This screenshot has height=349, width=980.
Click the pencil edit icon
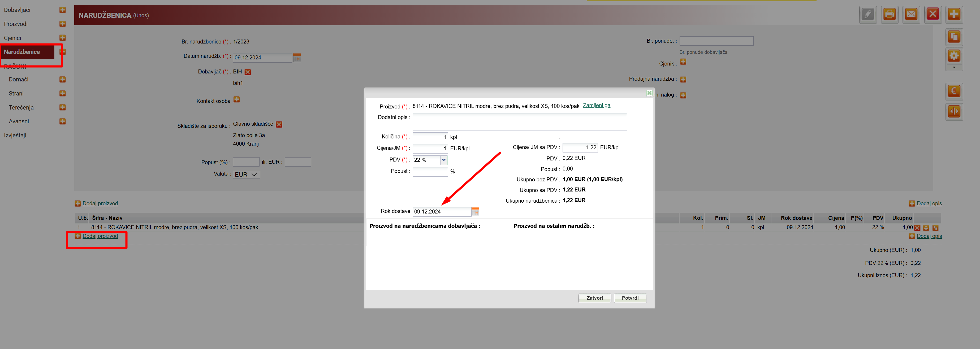coord(867,15)
